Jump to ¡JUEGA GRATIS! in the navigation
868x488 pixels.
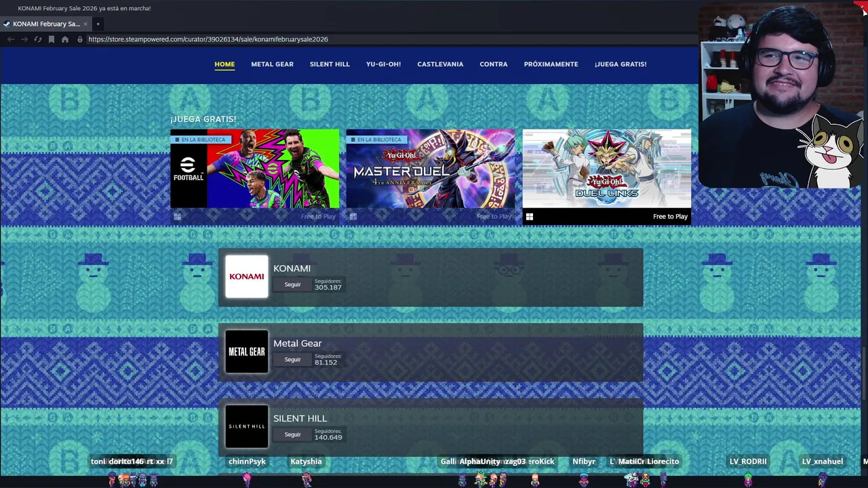tap(620, 64)
